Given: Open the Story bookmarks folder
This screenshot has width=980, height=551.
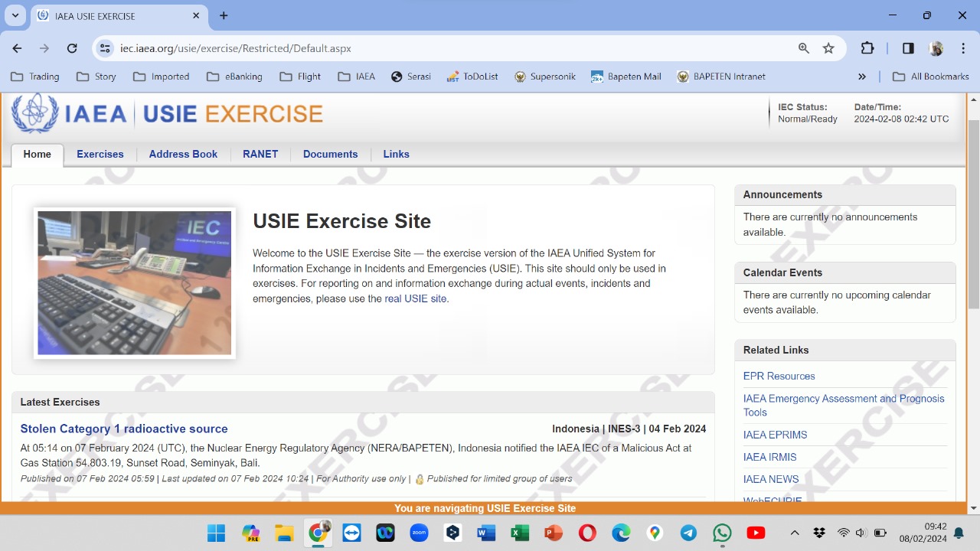Looking at the screenshot, I should pos(96,77).
